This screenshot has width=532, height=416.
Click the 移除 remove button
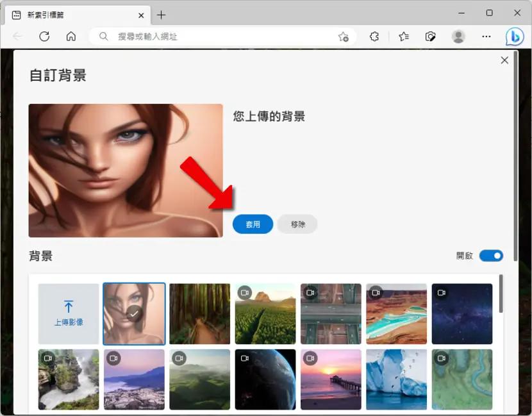point(297,224)
